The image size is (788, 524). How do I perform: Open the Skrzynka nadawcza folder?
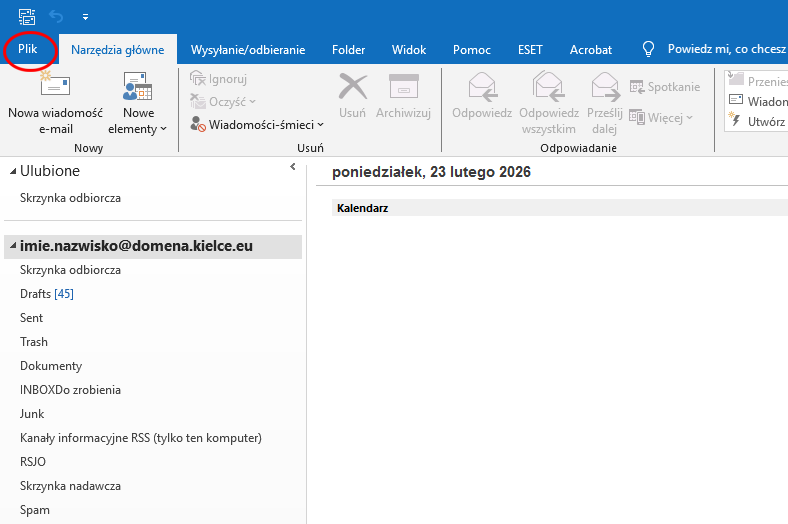click(70, 486)
